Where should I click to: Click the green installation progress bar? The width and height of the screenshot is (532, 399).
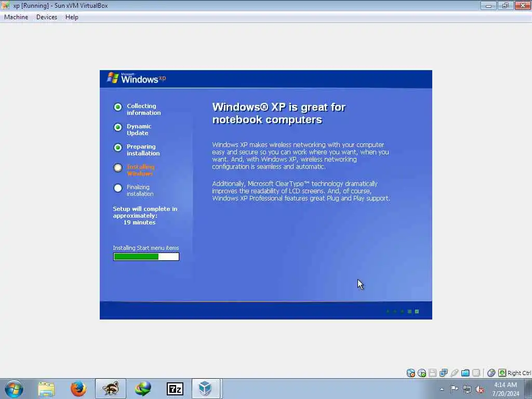point(146,257)
